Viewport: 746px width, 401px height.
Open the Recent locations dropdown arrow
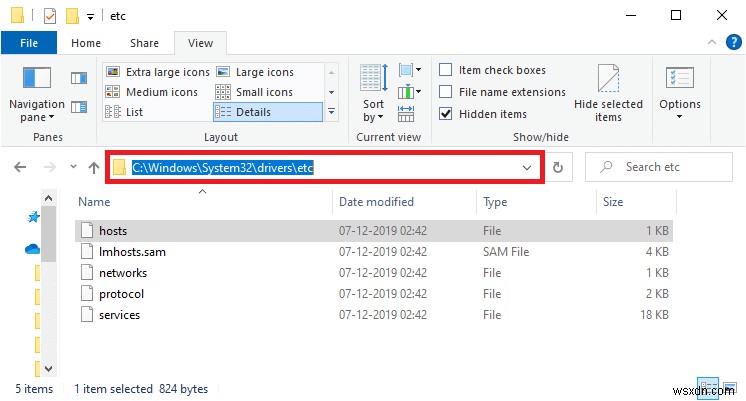pyautogui.click(x=73, y=167)
